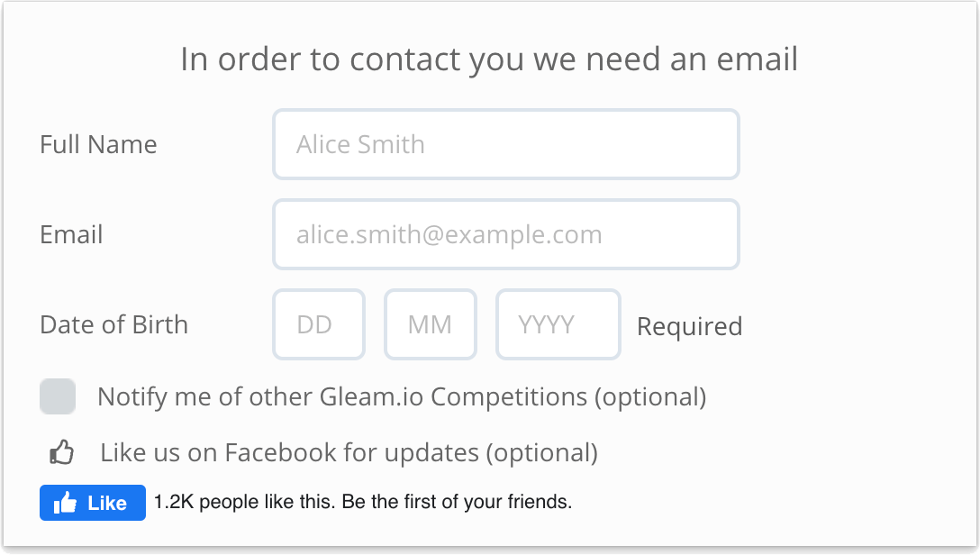The height and width of the screenshot is (555, 980).
Task: Click the YYYY year input box
Action: pyautogui.click(x=558, y=324)
